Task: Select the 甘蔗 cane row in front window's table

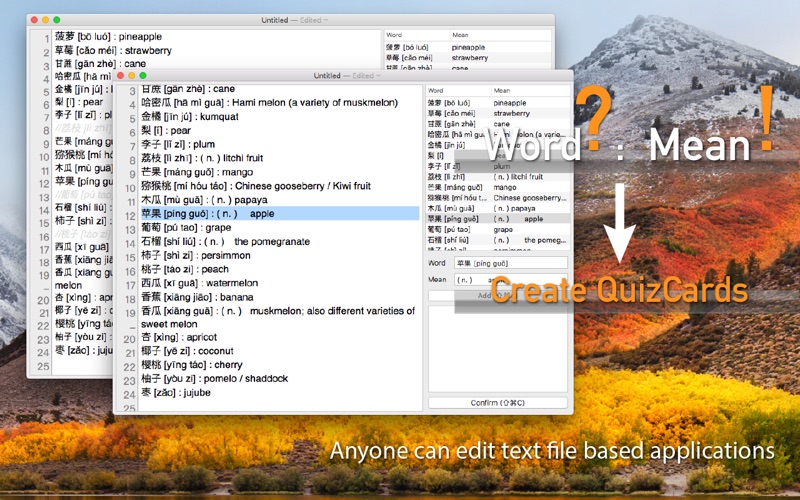Action: (498, 124)
